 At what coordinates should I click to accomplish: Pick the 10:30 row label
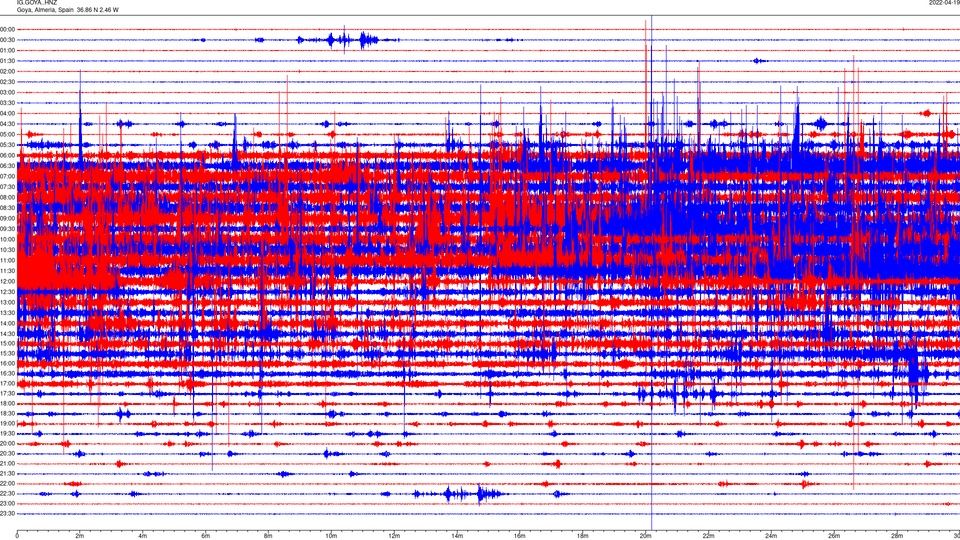[x=7, y=250]
